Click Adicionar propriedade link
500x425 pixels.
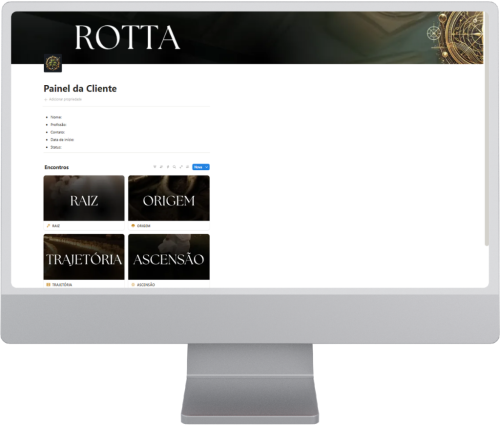[65, 99]
